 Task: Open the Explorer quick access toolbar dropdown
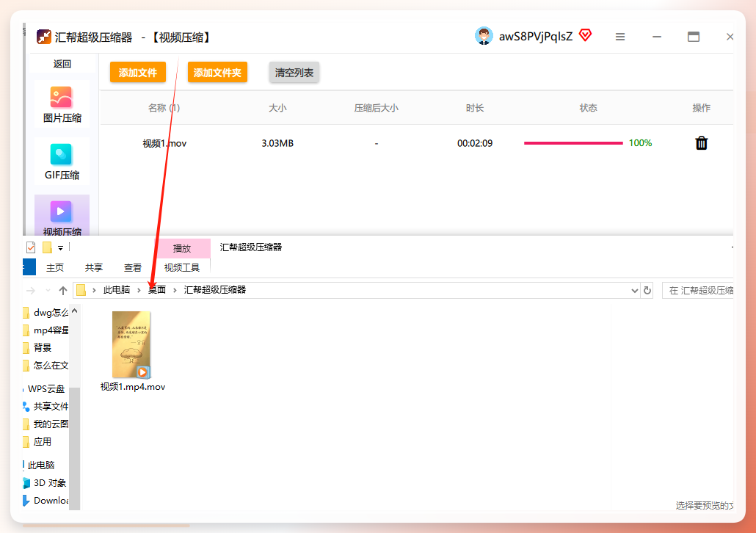60,248
